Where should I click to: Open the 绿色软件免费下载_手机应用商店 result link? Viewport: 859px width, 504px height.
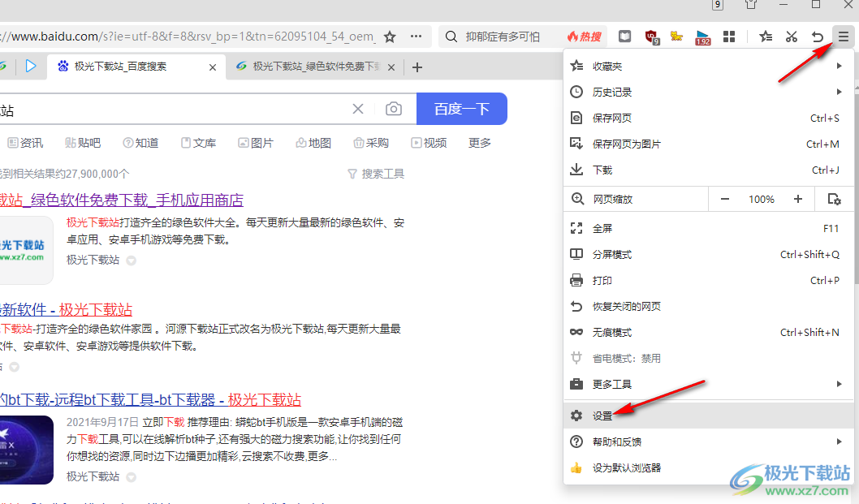(122, 200)
